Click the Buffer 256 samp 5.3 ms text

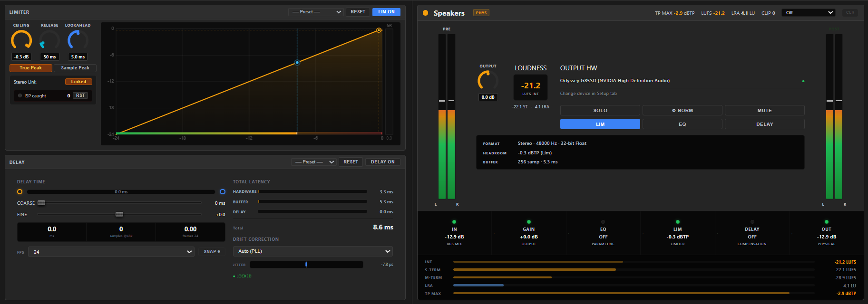[537, 162]
